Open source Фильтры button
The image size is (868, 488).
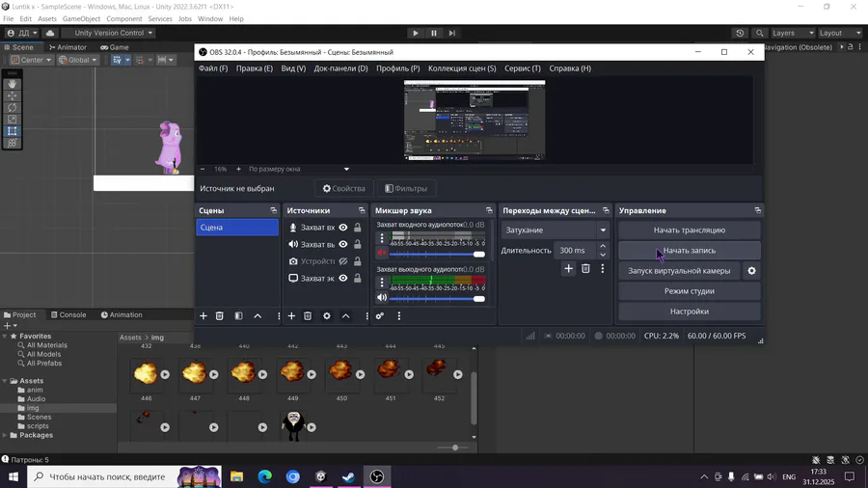coord(406,189)
